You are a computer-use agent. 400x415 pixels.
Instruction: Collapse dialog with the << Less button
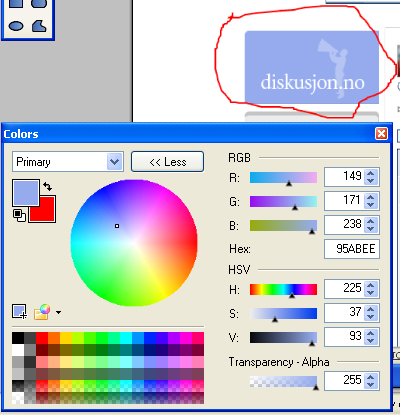(x=167, y=162)
